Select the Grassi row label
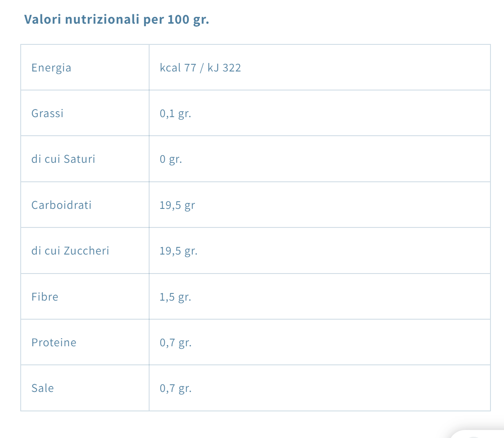Image resolution: width=504 pixels, height=438 pixels. tap(47, 113)
